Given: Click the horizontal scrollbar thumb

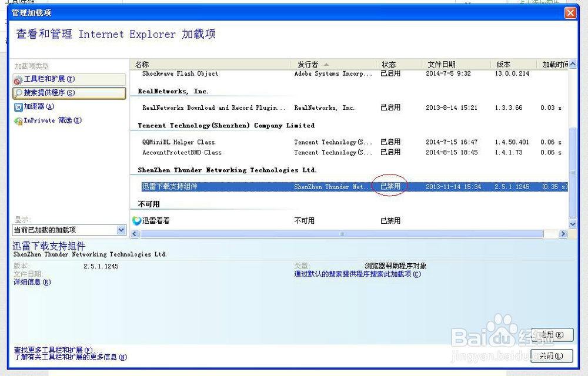Looking at the screenshot, I should (341, 234).
